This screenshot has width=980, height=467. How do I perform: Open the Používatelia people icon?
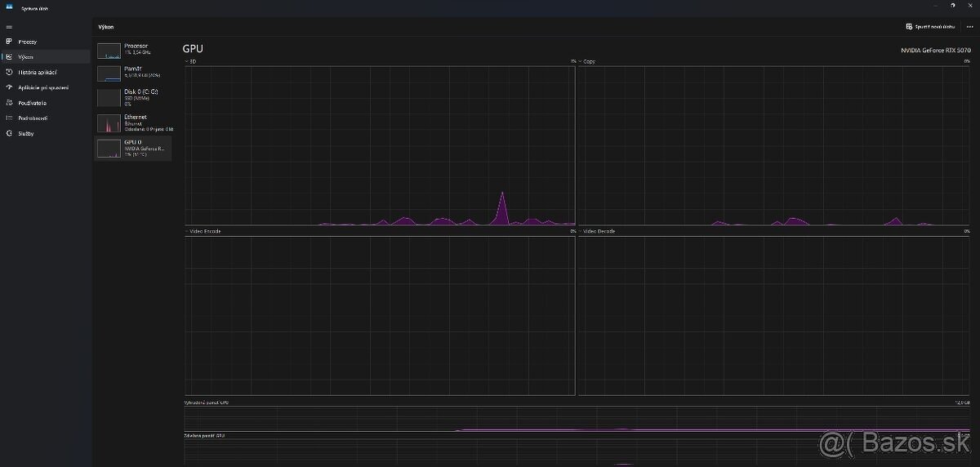[9, 103]
